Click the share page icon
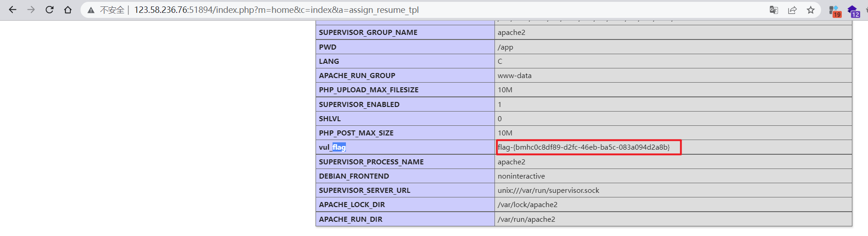Screen dimensions: 868x236 tap(792, 10)
